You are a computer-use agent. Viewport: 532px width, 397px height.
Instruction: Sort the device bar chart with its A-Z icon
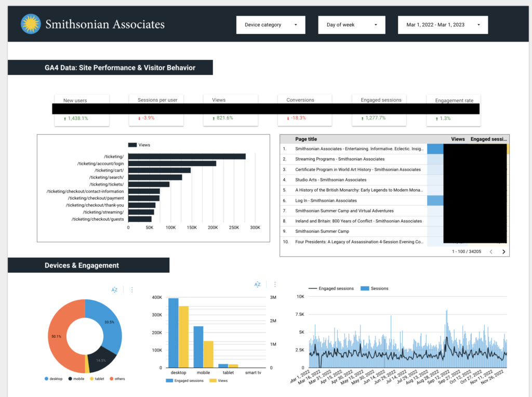coord(258,284)
